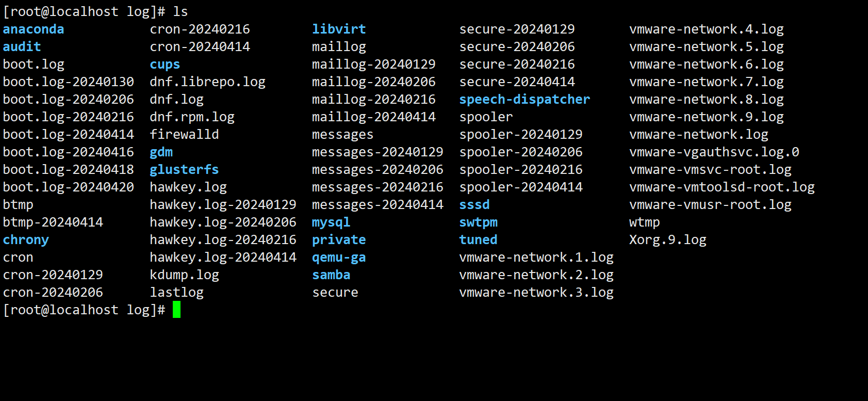Click the audit directory entry
This screenshot has width=868, height=401.
tap(22, 47)
